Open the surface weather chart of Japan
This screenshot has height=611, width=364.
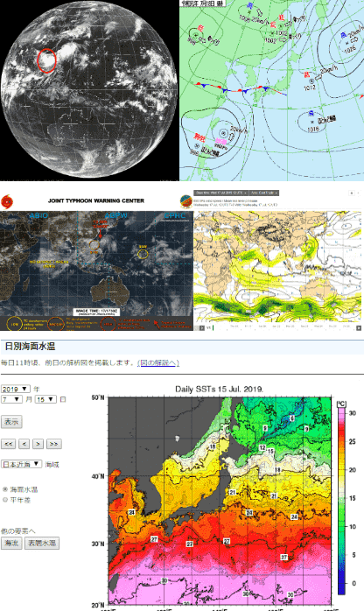272,90
